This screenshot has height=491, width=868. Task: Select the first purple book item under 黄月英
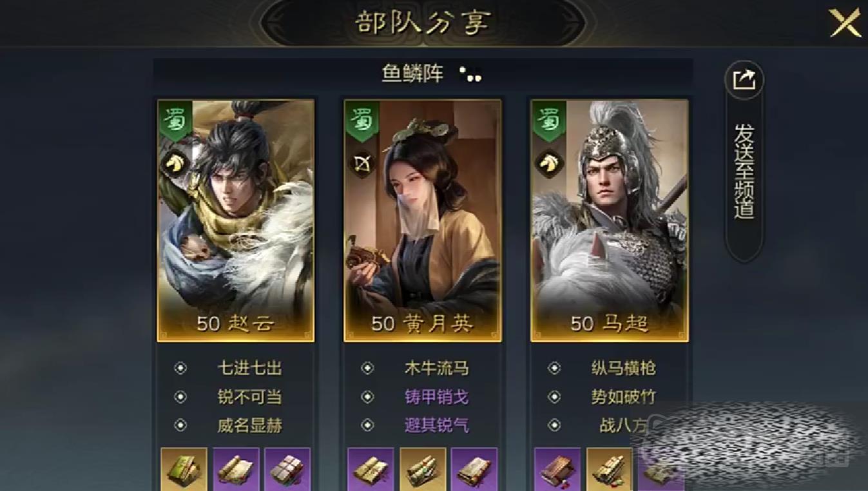(371, 470)
